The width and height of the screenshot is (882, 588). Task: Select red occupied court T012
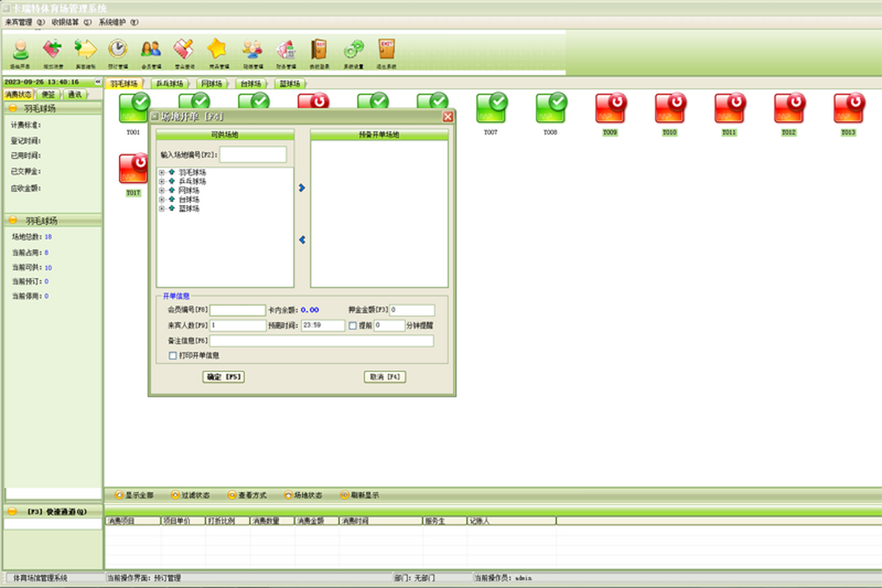[x=789, y=109]
